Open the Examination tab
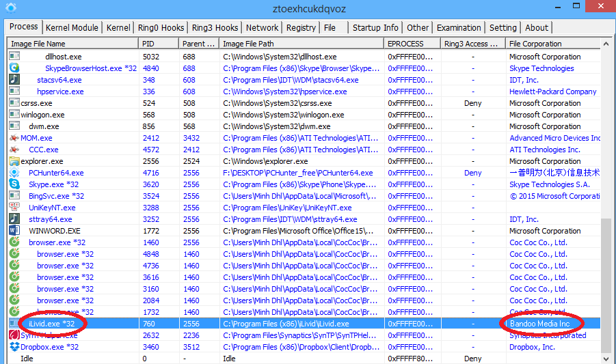The height and width of the screenshot is (364, 616). click(x=459, y=27)
